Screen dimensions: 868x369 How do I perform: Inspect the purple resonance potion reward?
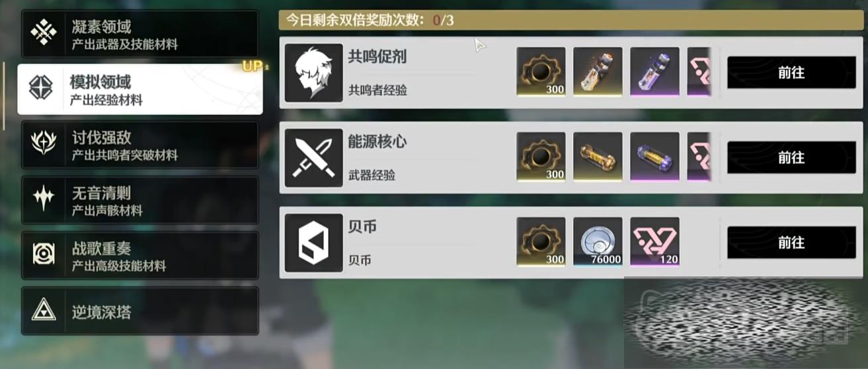tap(654, 71)
